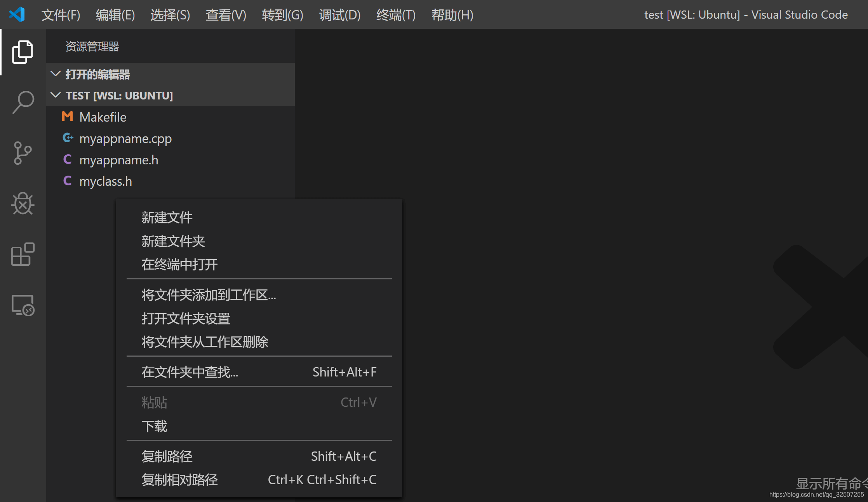Open the 查看(V) menu
868x502 pixels.
point(226,15)
